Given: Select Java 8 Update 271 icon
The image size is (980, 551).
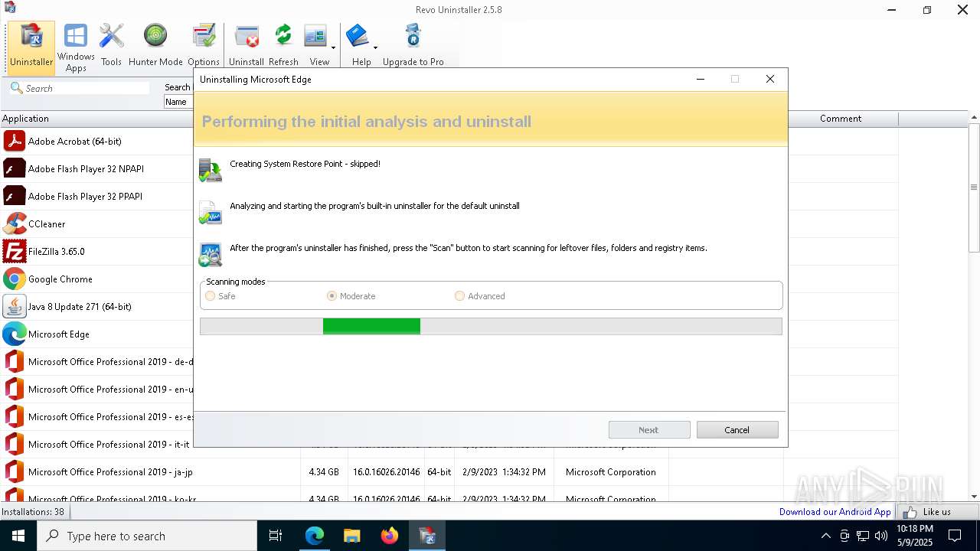Looking at the screenshot, I should 15,306.
